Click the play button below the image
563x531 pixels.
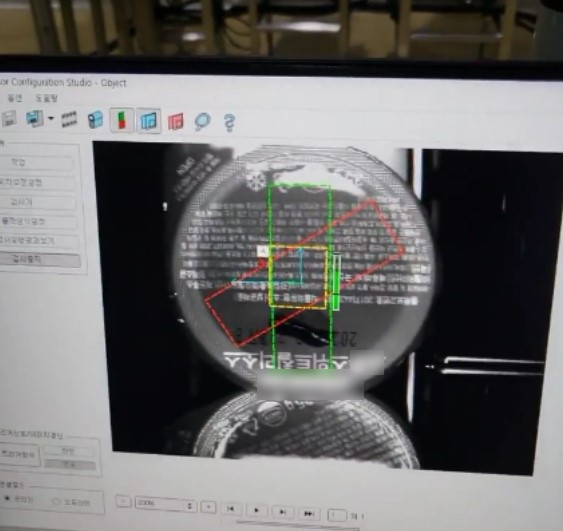coord(256,510)
